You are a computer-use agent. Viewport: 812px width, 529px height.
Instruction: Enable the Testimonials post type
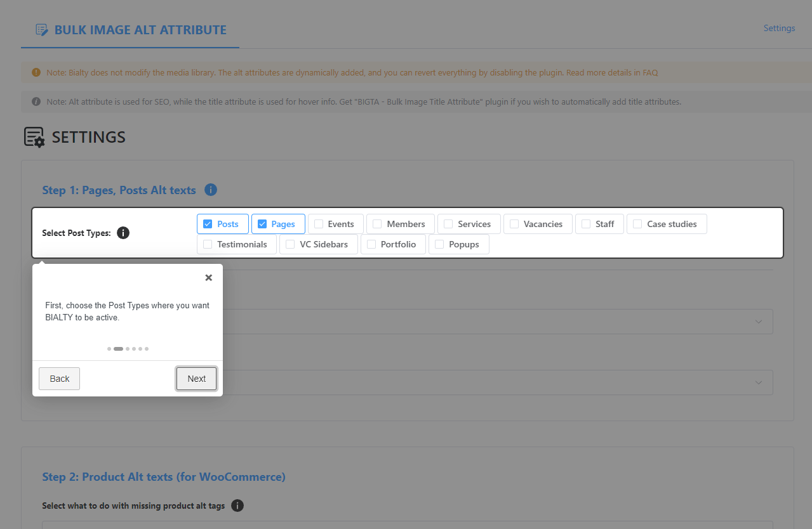pyautogui.click(x=206, y=244)
